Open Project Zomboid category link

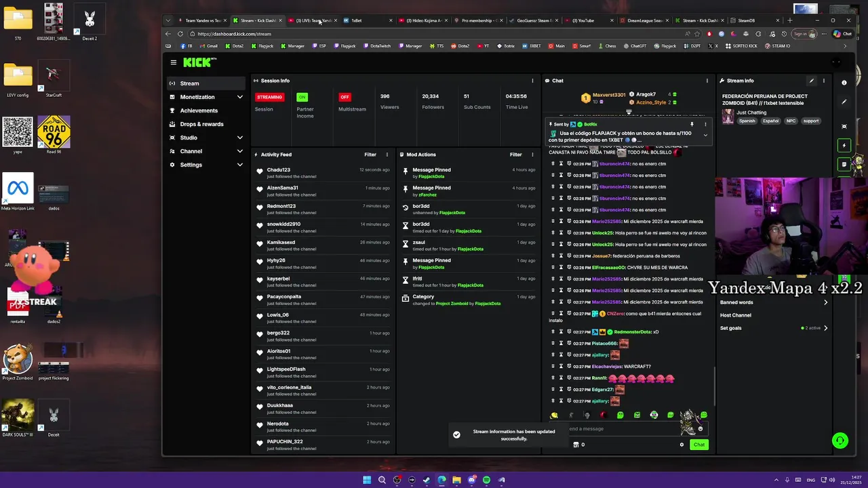click(452, 304)
